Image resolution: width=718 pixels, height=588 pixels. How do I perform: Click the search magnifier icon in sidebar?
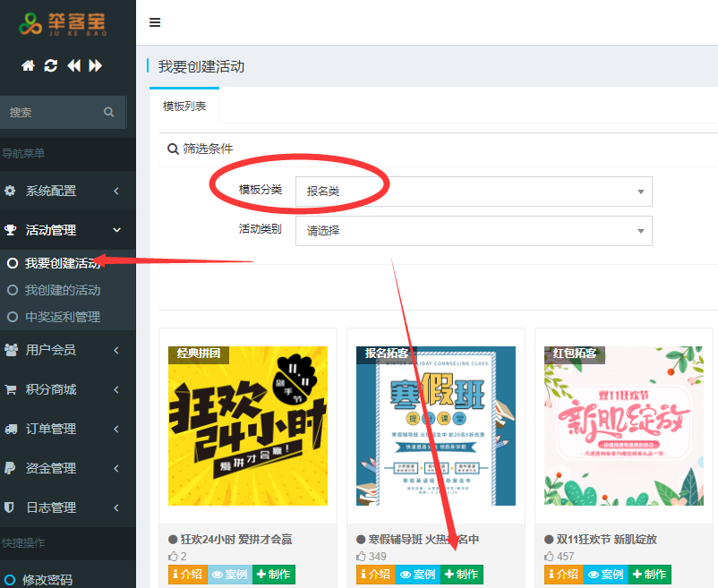pyautogui.click(x=108, y=112)
